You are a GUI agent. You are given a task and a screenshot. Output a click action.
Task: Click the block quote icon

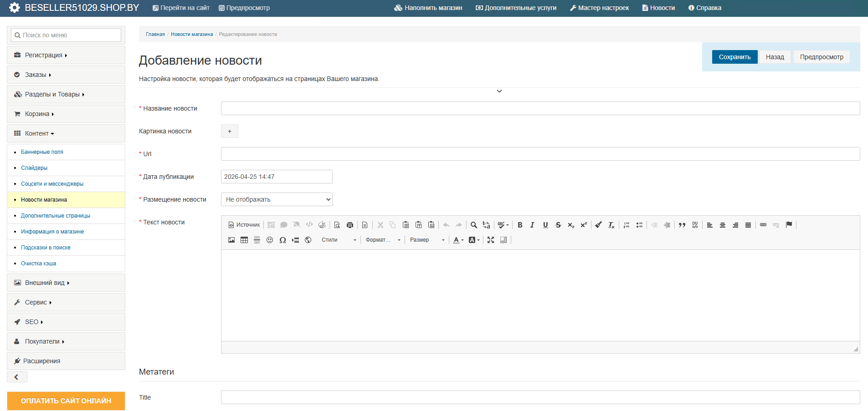[682, 225]
